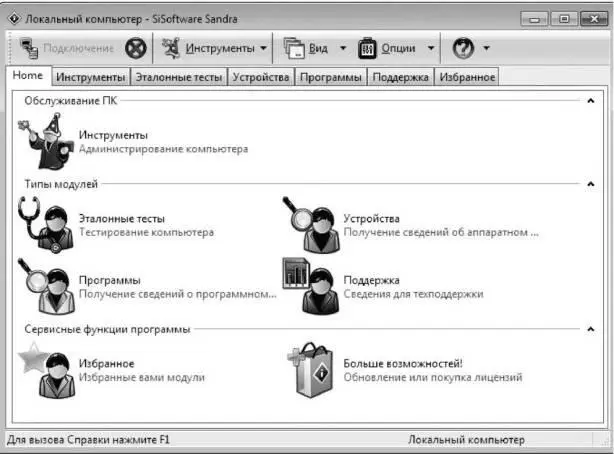
Task: Open the help question mark icon
Action: click(x=463, y=48)
